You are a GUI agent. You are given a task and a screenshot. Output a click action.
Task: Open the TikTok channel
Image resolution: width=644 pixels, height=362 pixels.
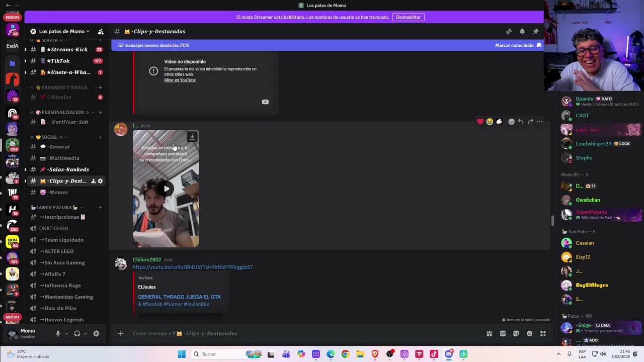(66, 61)
